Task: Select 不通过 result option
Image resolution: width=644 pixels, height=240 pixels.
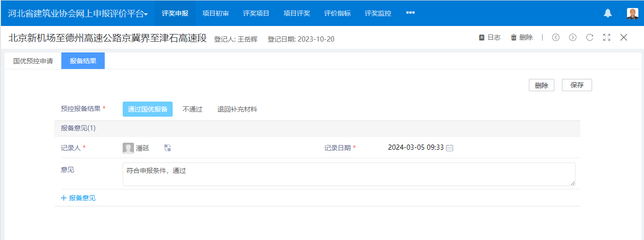Action: 192,109
